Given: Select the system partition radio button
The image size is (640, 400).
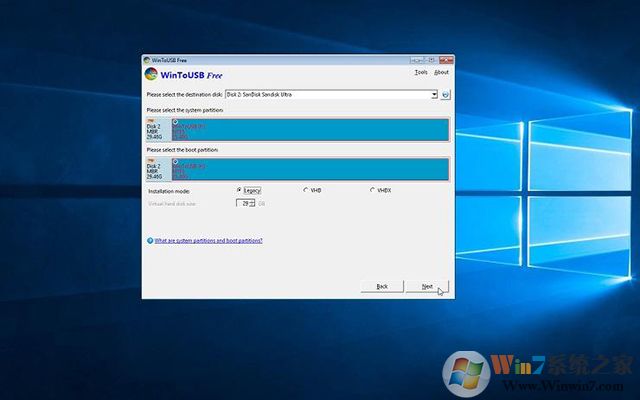Looking at the screenshot, I should click(x=175, y=121).
